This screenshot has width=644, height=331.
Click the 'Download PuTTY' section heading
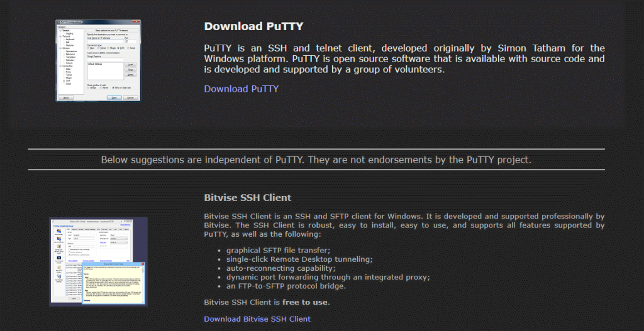coord(253,26)
